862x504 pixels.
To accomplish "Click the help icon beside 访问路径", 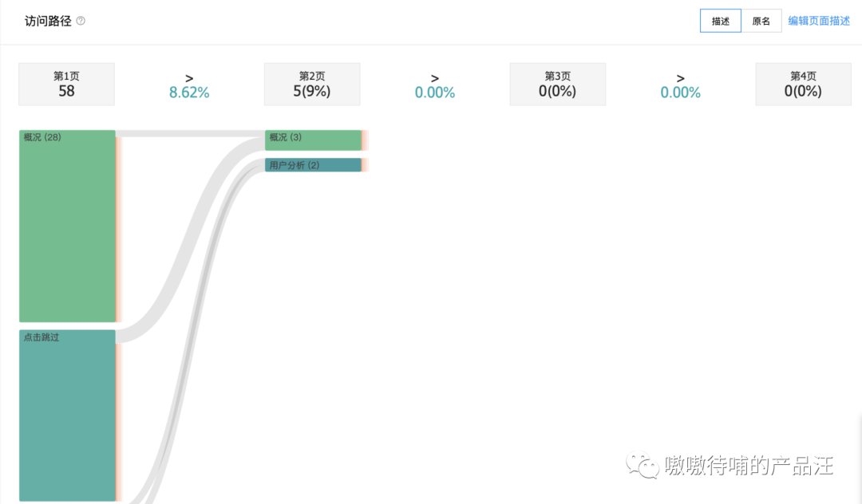I will point(81,21).
